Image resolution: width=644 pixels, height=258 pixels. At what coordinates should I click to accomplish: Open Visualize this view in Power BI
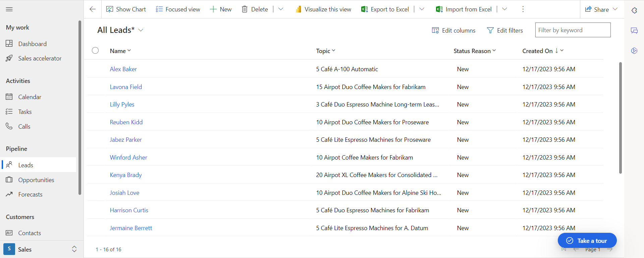323,9
